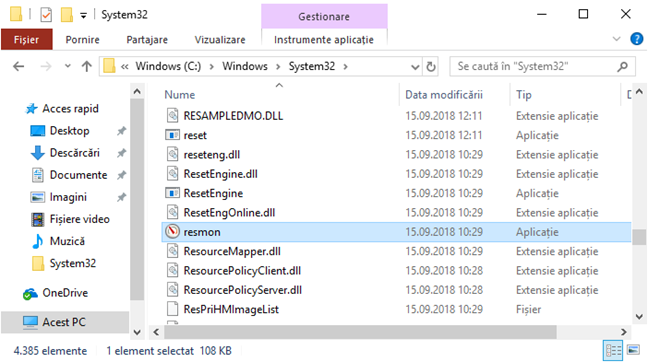Viewport: 648px width, 362px height.
Task: Refresh the System32 folder view
Action: [x=431, y=67]
